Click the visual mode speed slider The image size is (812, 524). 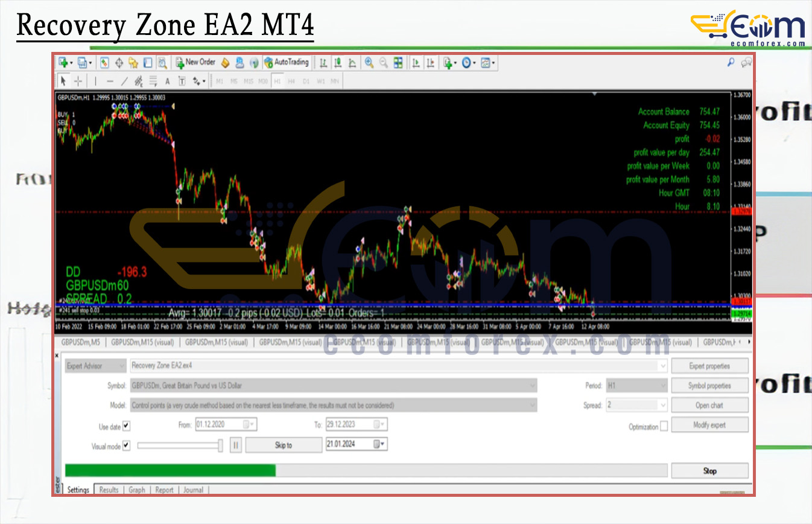pyautogui.click(x=180, y=446)
